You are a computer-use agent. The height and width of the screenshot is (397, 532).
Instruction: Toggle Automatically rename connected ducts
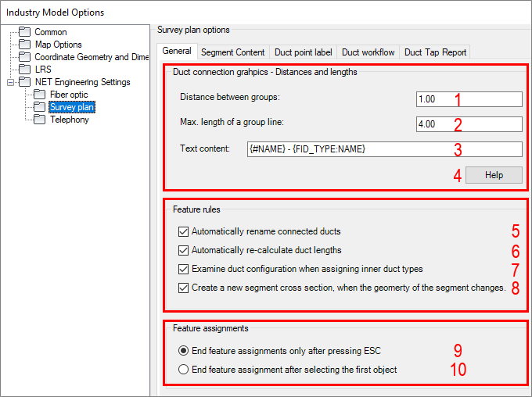(x=183, y=231)
